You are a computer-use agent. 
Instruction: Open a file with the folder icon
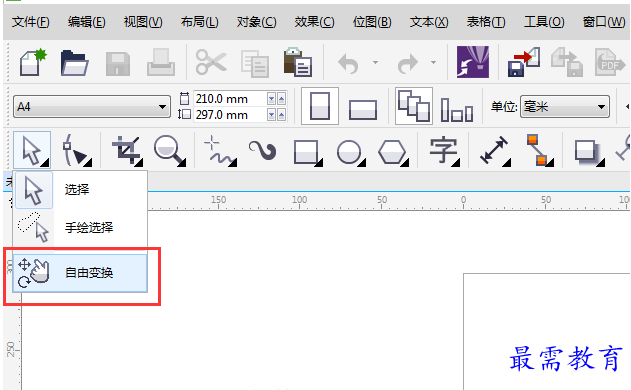[x=74, y=63]
